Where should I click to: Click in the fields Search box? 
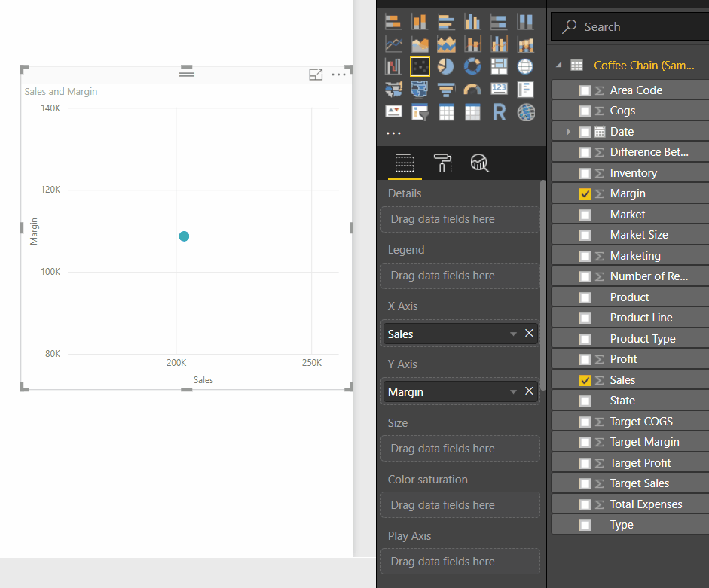(x=630, y=26)
